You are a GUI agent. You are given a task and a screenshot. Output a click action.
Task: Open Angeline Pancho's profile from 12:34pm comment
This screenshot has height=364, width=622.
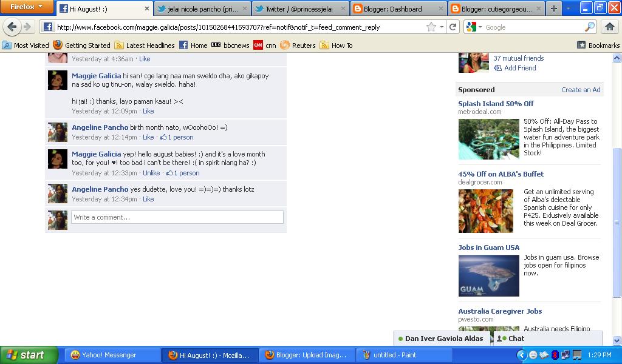click(100, 189)
